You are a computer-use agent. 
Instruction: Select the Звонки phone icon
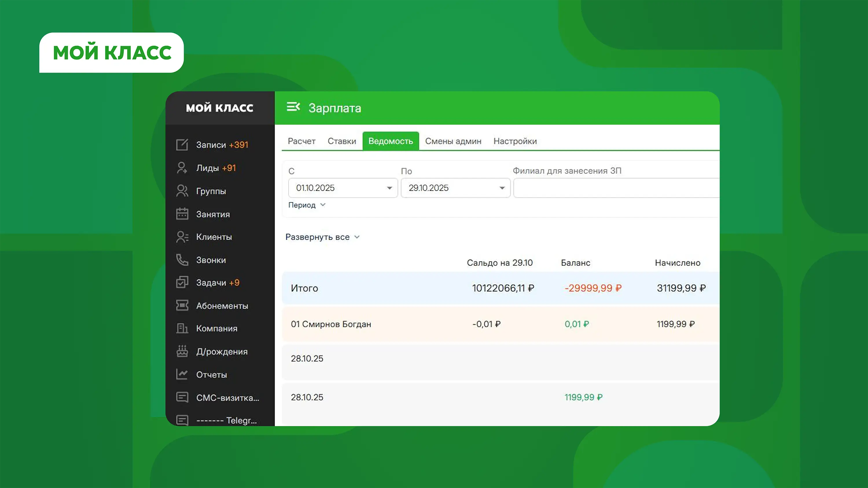pyautogui.click(x=182, y=260)
